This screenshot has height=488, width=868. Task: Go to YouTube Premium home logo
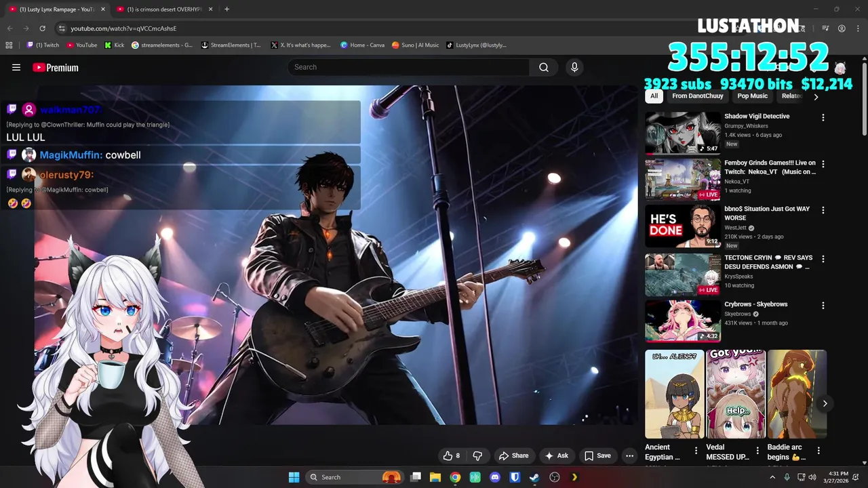tap(56, 67)
